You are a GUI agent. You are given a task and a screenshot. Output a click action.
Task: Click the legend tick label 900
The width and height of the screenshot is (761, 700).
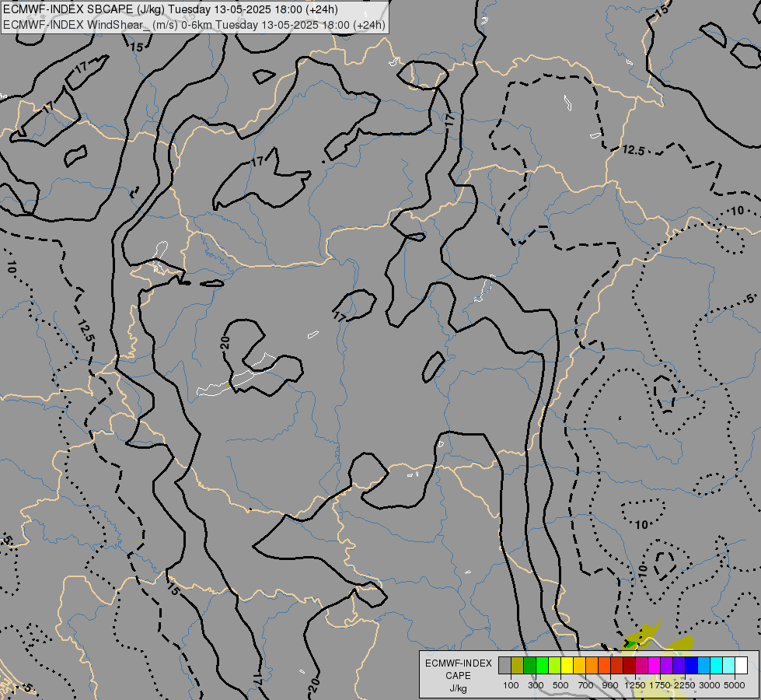[x=610, y=685]
